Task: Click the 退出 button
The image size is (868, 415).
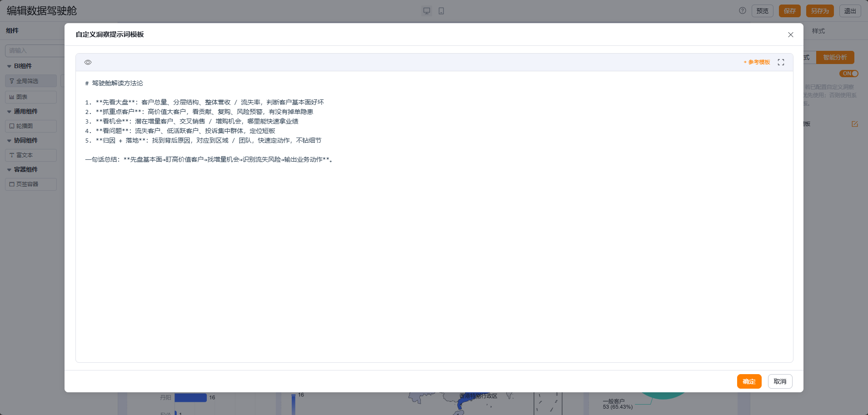Action: 850,11
